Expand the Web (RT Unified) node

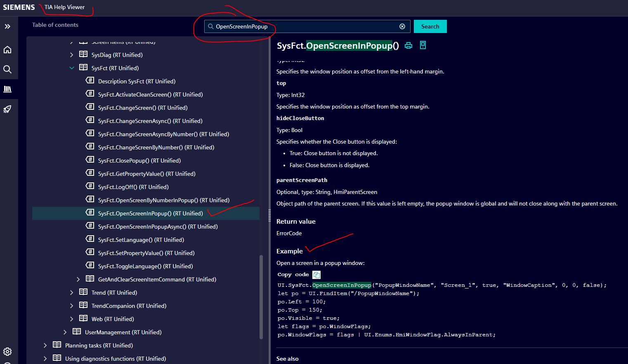71,319
